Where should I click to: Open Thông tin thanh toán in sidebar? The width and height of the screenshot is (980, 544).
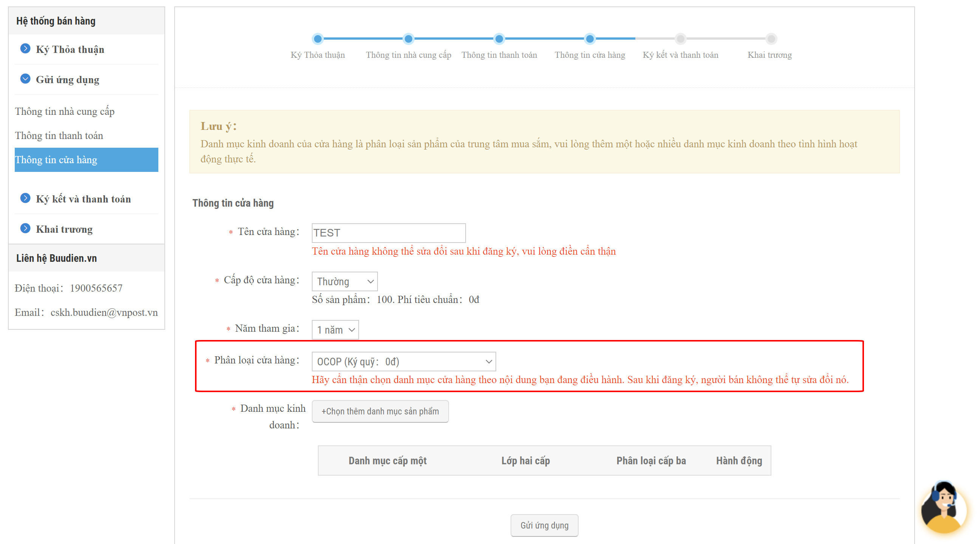coord(59,136)
